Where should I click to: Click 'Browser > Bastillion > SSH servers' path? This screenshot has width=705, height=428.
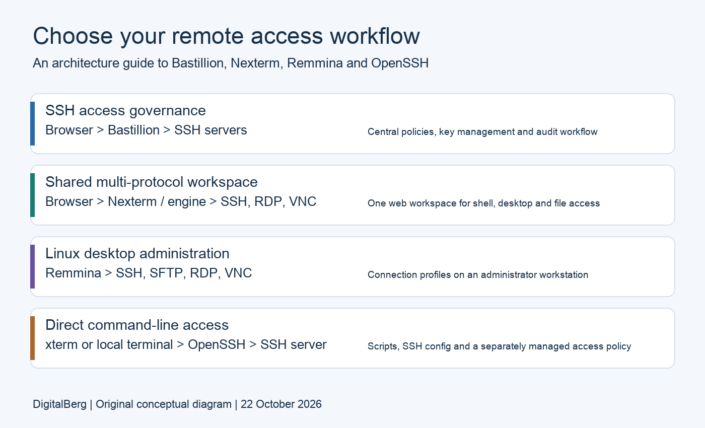tap(146, 130)
